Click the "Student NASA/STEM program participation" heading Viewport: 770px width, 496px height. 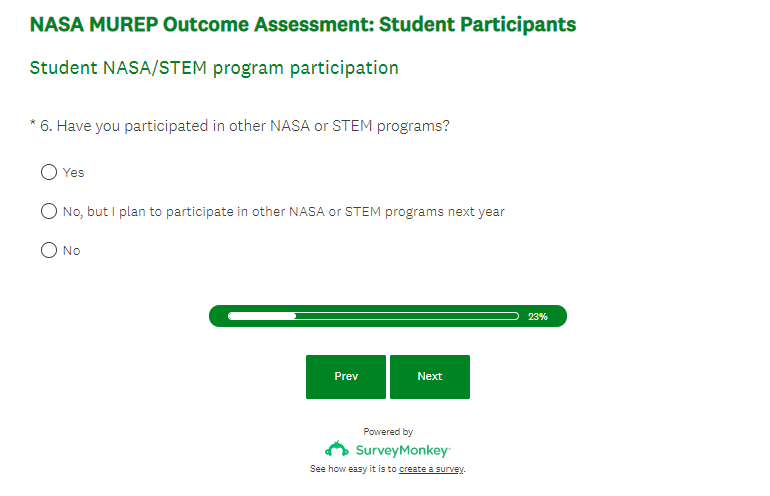coord(214,68)
